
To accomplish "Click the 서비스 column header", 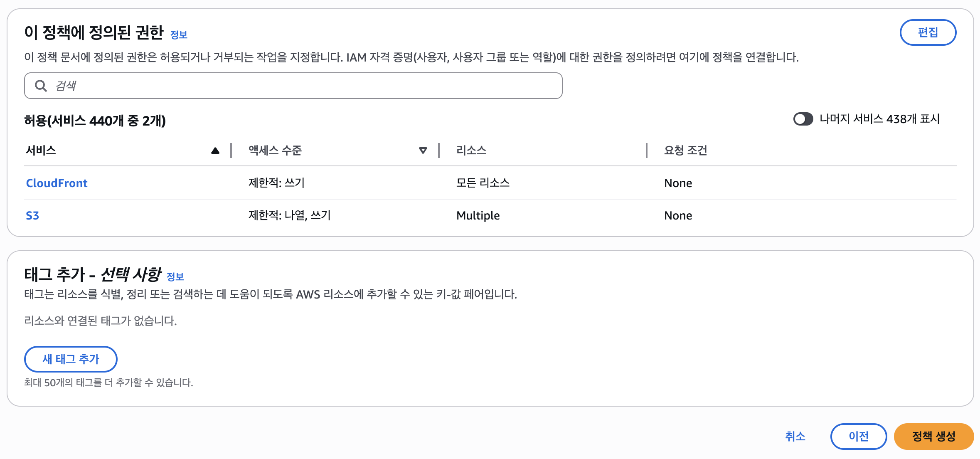I will (41, 151).
